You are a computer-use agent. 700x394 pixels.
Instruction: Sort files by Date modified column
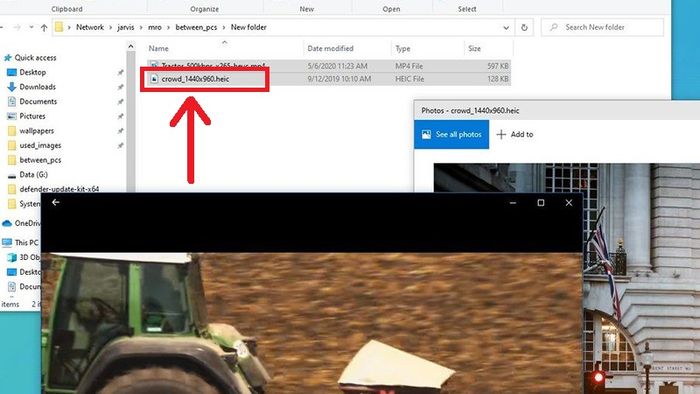pos(347,48)
